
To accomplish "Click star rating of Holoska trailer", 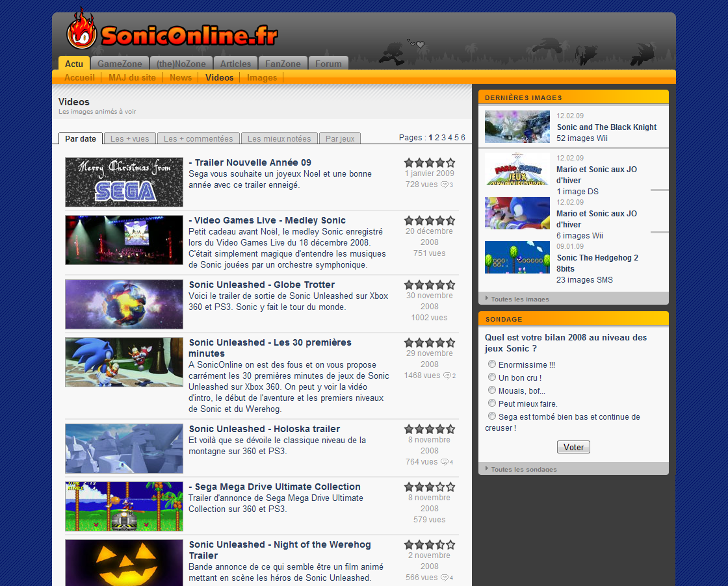I will tap(430, 429).
